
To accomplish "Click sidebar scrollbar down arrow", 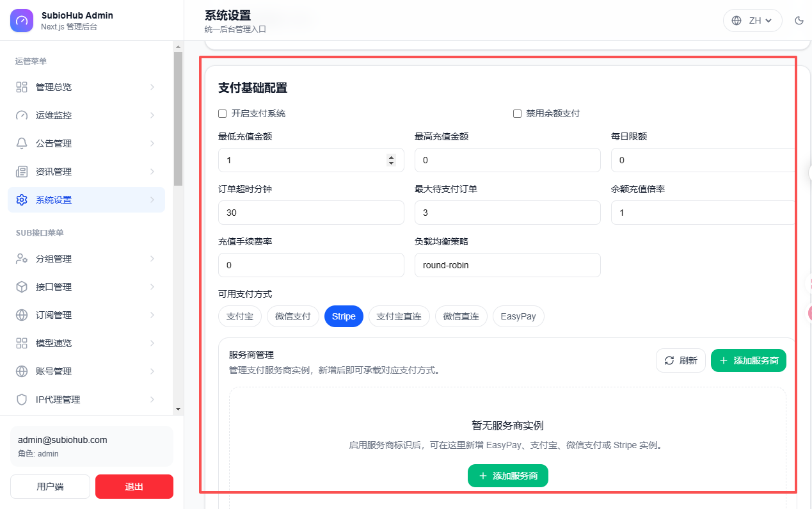I will point(178,409).
